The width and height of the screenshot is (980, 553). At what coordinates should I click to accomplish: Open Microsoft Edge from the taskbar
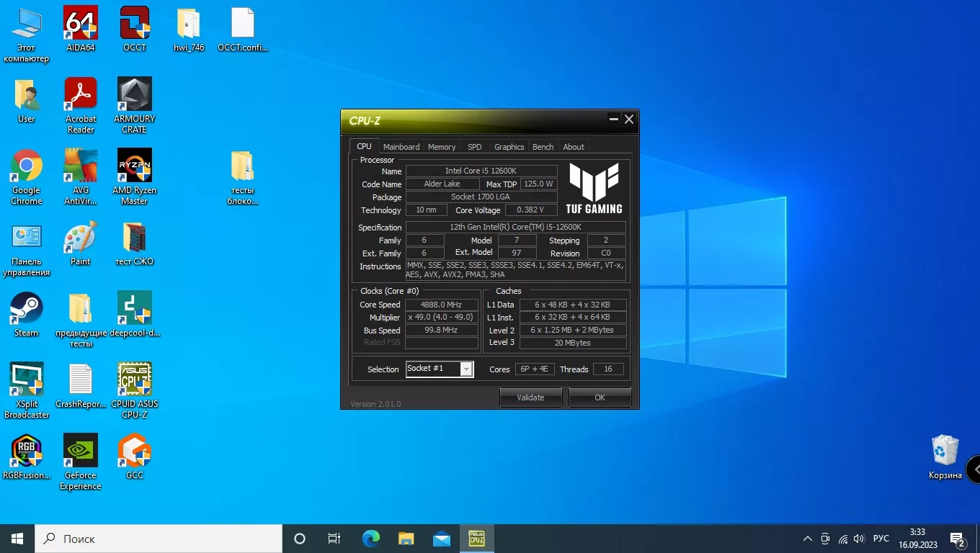(371, 539)
